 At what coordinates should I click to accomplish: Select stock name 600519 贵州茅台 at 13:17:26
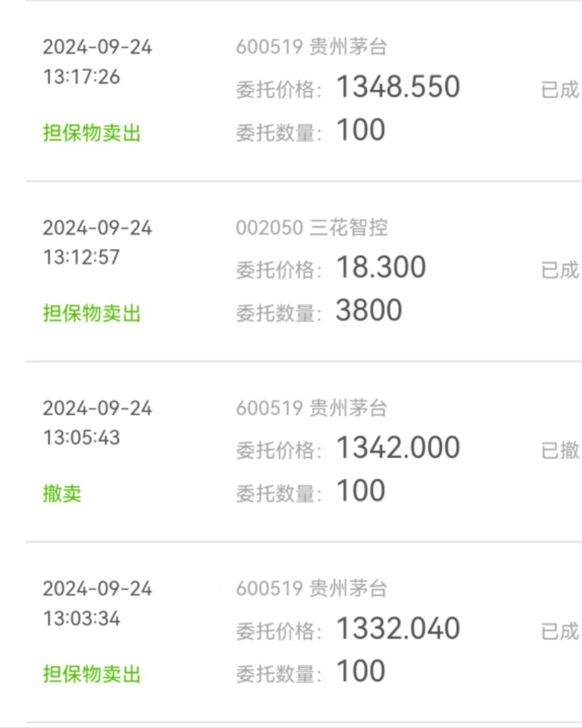pyautogui.click(x=311, y=47)
